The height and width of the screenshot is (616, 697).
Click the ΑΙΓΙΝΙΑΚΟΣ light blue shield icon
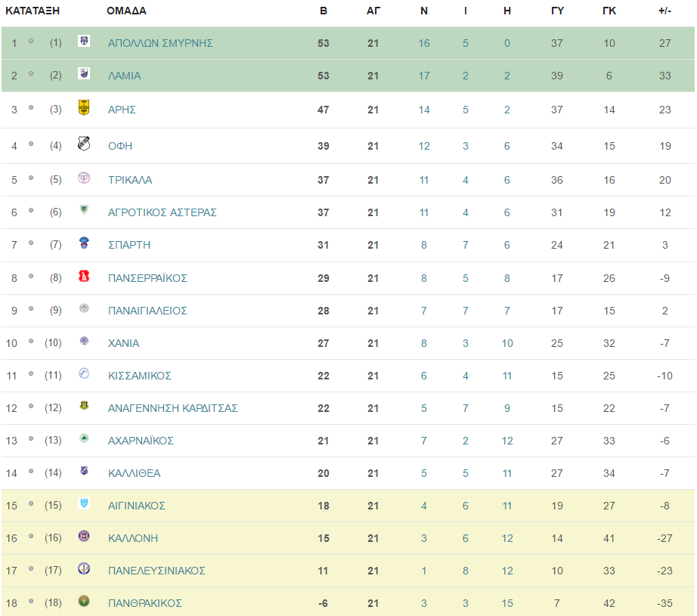(84, 503)
